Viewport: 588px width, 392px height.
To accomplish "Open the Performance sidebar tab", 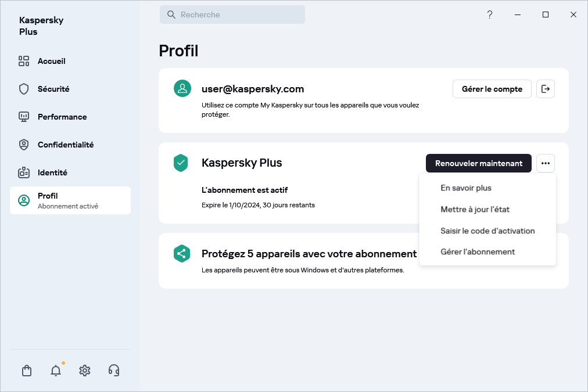I will coord(62,117).
